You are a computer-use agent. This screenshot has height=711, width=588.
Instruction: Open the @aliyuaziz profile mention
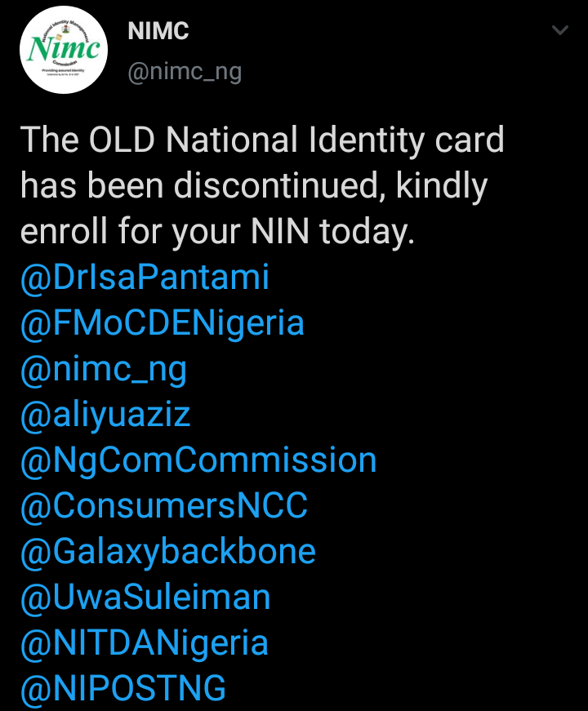point(105,415)
